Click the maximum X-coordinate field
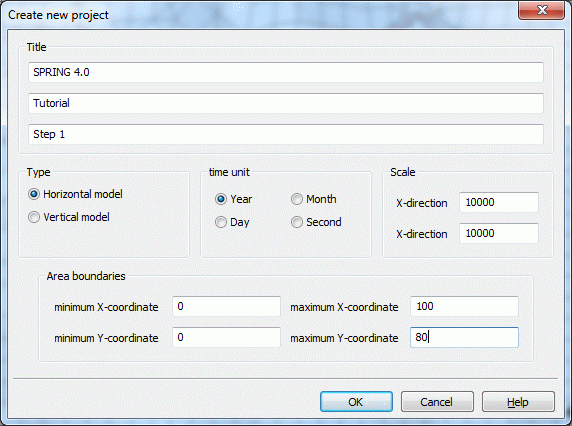The height and width of the screenshot is (426, 572). coord(464,306)
